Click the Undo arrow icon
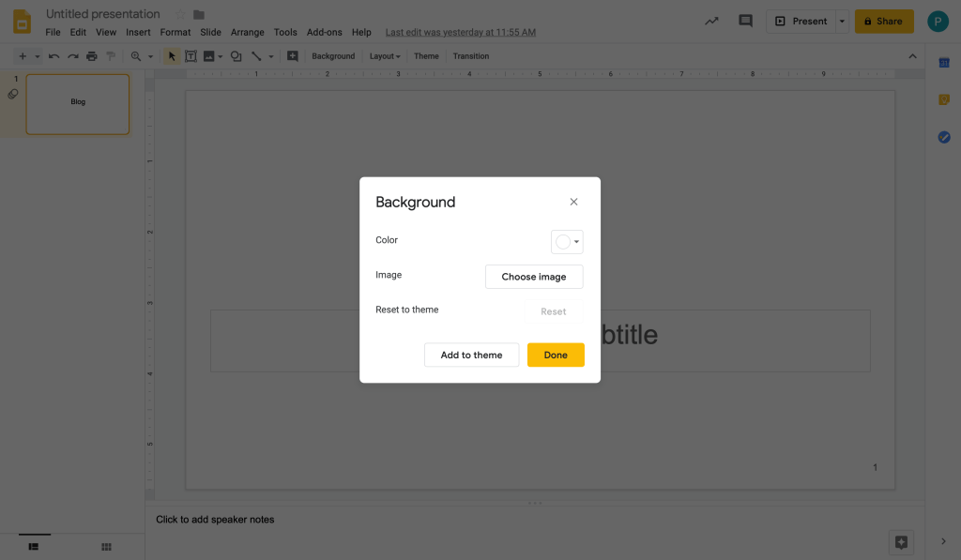This screenshot has height=560, width=961. coord(54,56)
